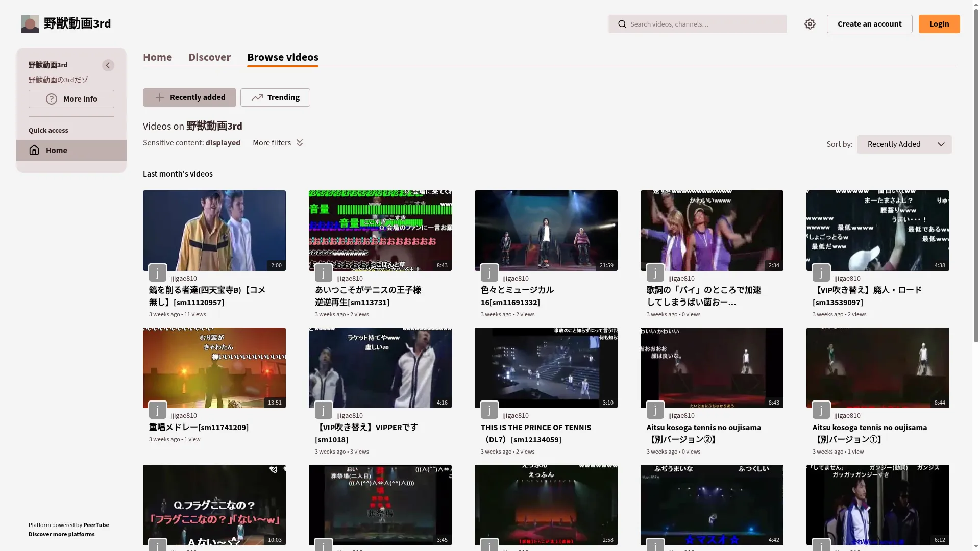Switch to the Home tab
The image size is (980, 551).
[157, 57]
